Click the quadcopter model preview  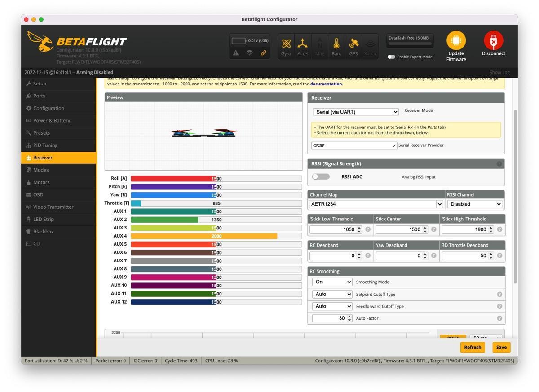coord(204,133)
